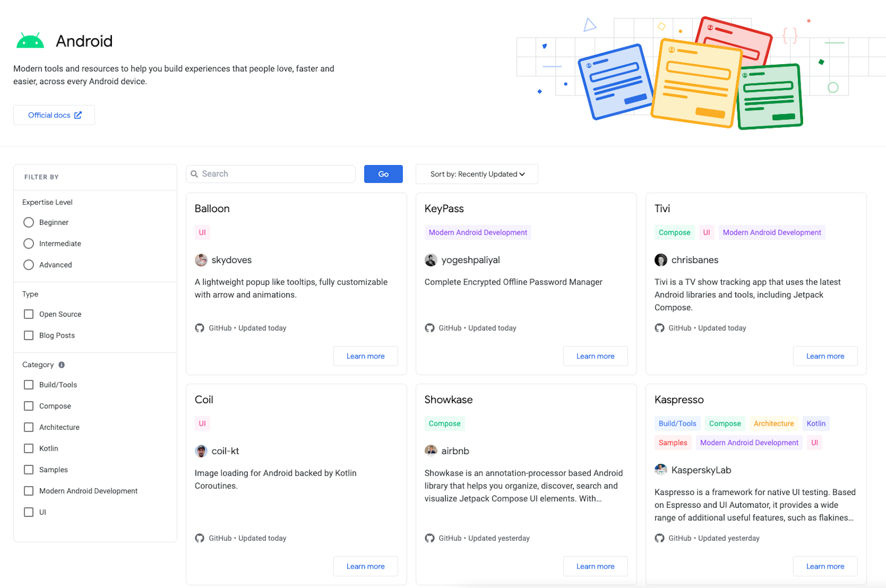Image resolution: width=886 pixels, height=588 pixels.
Task: Click the external link icon in Official docs
Action: [78, 115]
